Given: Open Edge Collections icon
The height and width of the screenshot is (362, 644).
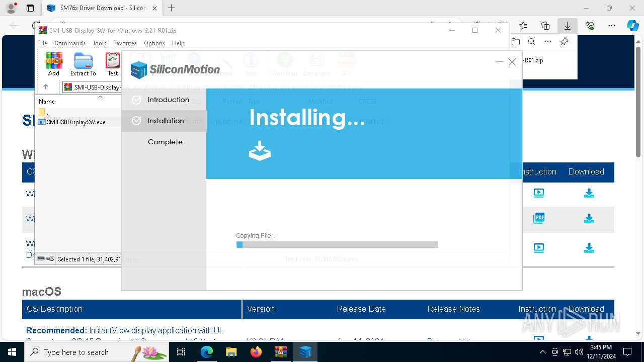Looking at the screenshot, I should (545, 26).
